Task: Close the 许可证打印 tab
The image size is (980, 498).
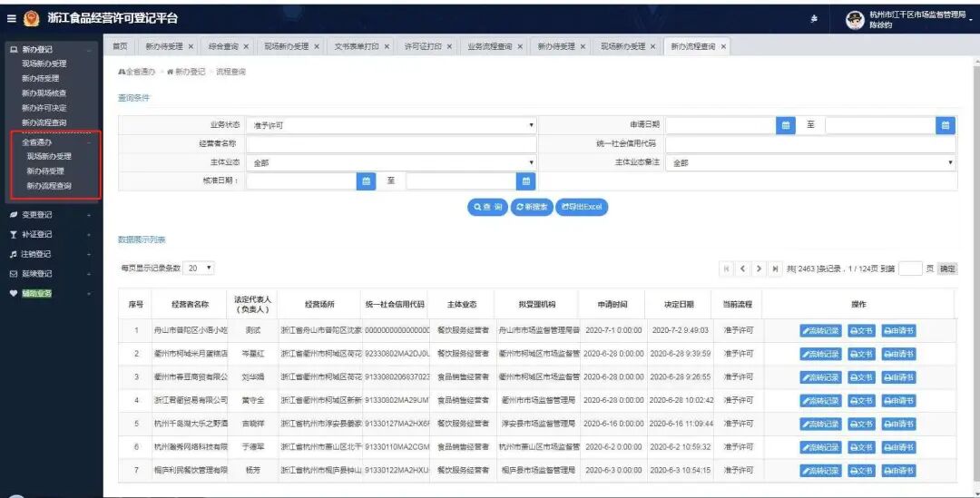Action: point(449,47)
